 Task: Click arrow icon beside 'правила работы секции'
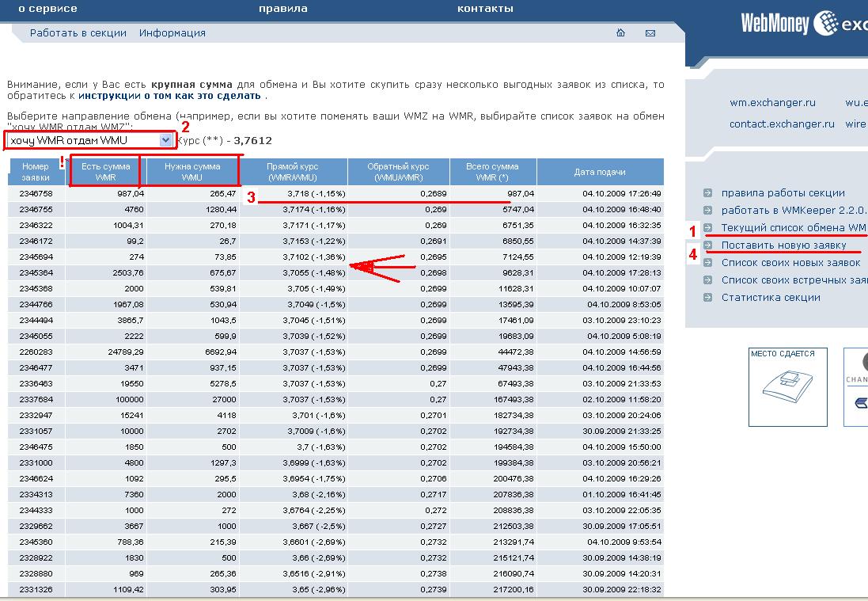[707, 192]
